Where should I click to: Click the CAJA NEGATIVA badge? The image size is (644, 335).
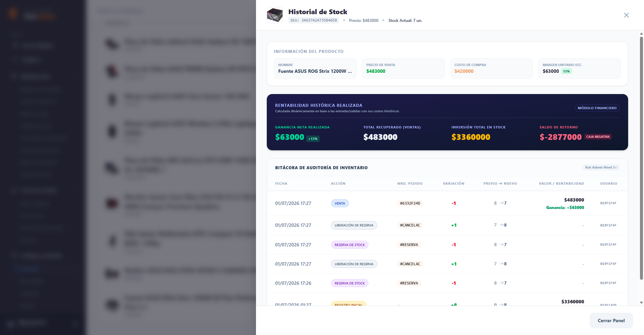click(x=598, y=136)
